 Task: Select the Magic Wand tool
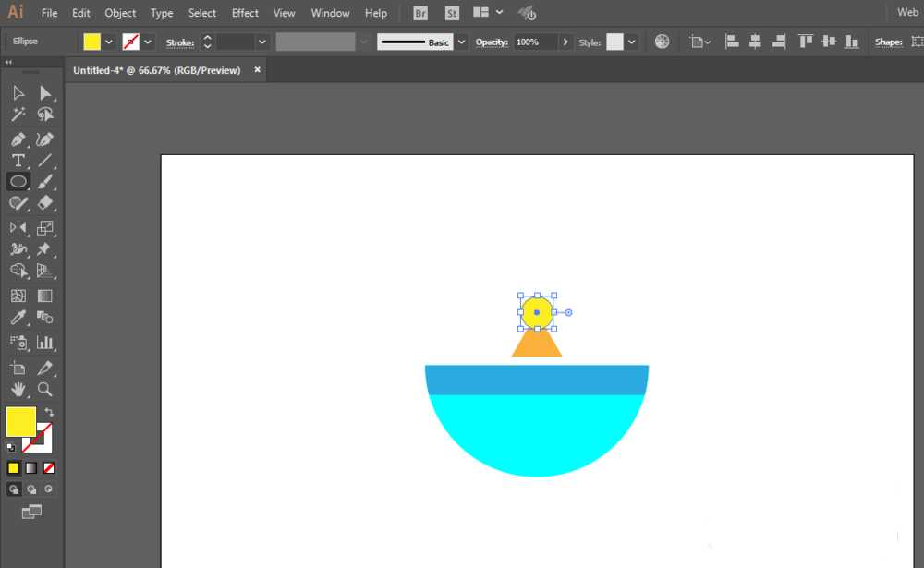tap(18, 115)
